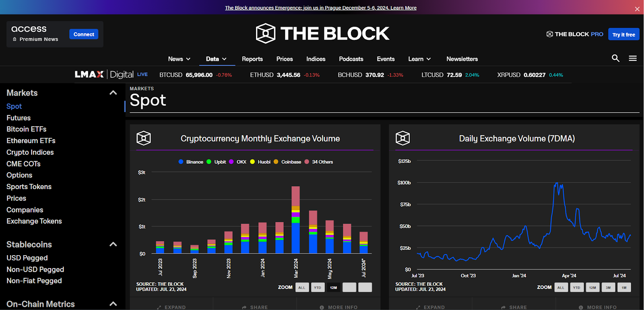This screenshot has width=644, height=310.
Task: Select 1M zoom on daily volume chart
Action: pos(624,287)
